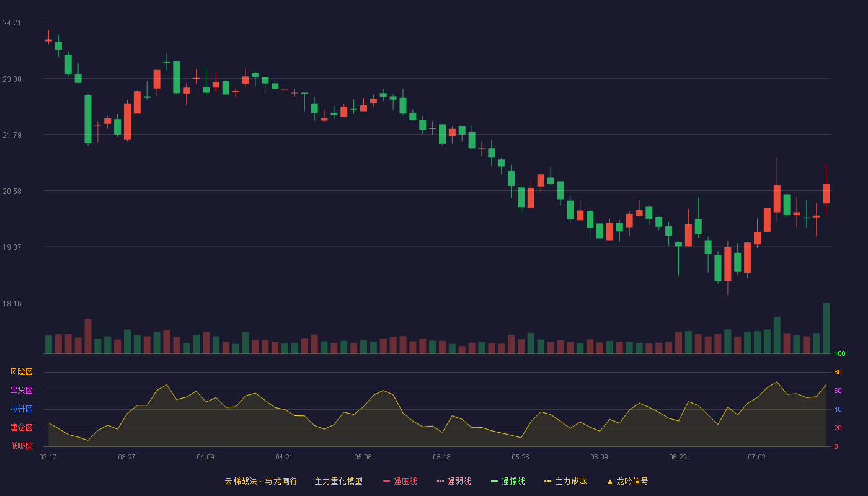868x496 pixels.
Task: Click the 19.37 price axis label
Action: tap(12, 247)
